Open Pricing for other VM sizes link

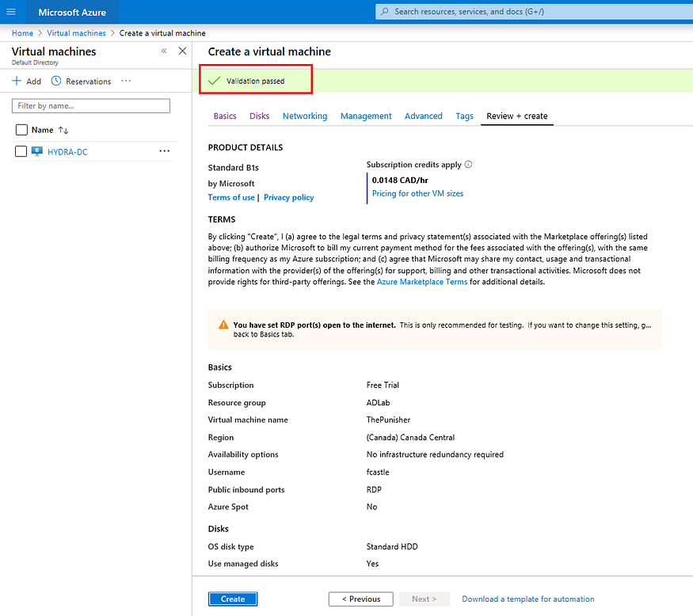[x=417, y=193]
